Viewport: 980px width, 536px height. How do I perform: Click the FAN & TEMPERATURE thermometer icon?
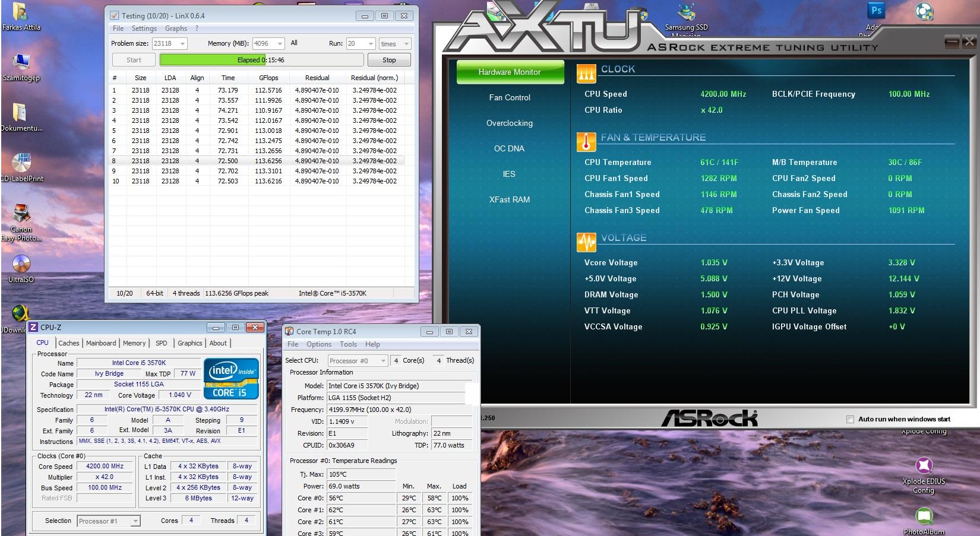coord(586,141)
